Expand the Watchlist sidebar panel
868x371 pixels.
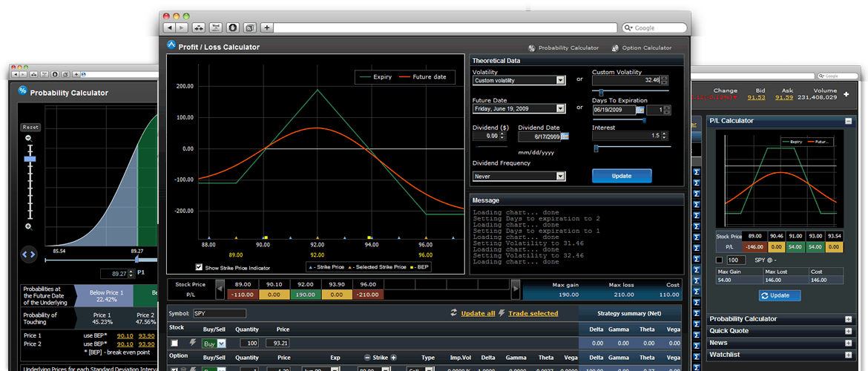pyautogui.click(x=848, y=355)
